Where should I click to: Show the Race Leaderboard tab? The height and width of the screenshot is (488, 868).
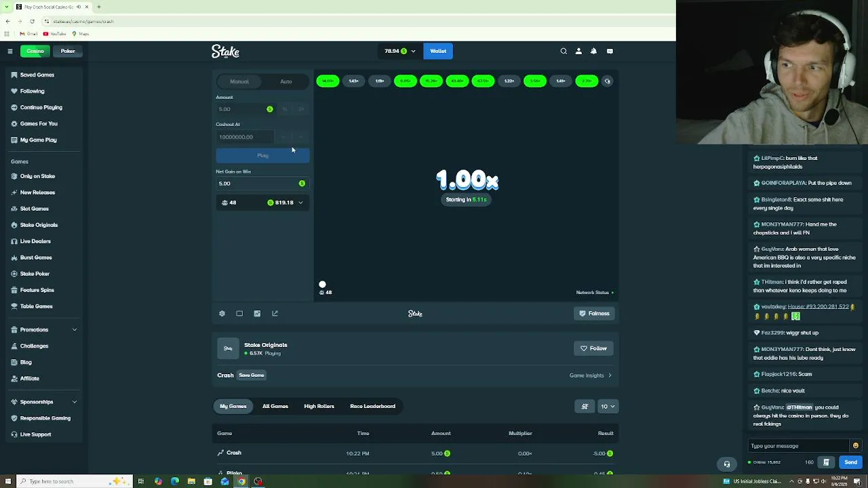(x=372, y=406)
